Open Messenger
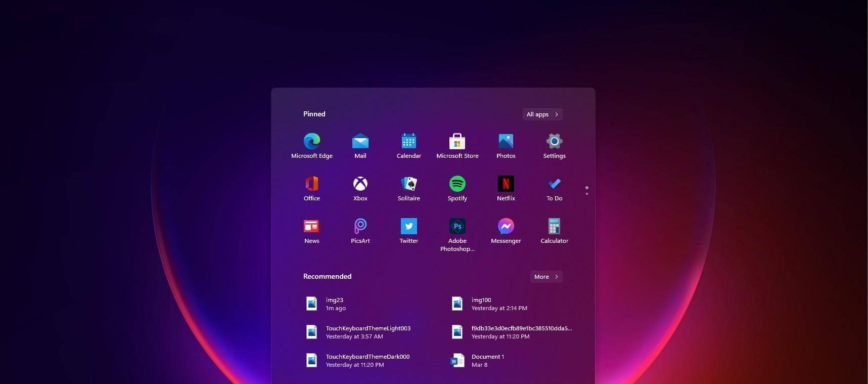Image resolution: width=868 pixels, height=384 pixels. pos(506,231)
